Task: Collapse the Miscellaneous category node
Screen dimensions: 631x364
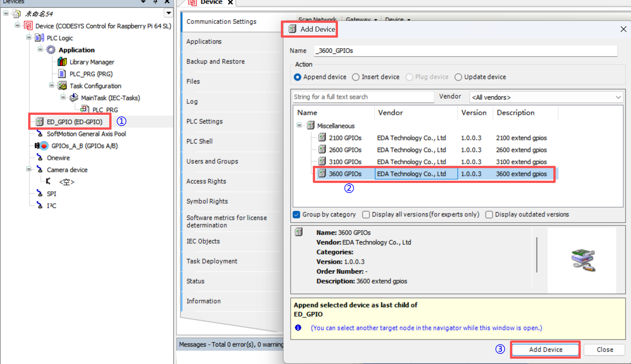Action: coord(299,125)
